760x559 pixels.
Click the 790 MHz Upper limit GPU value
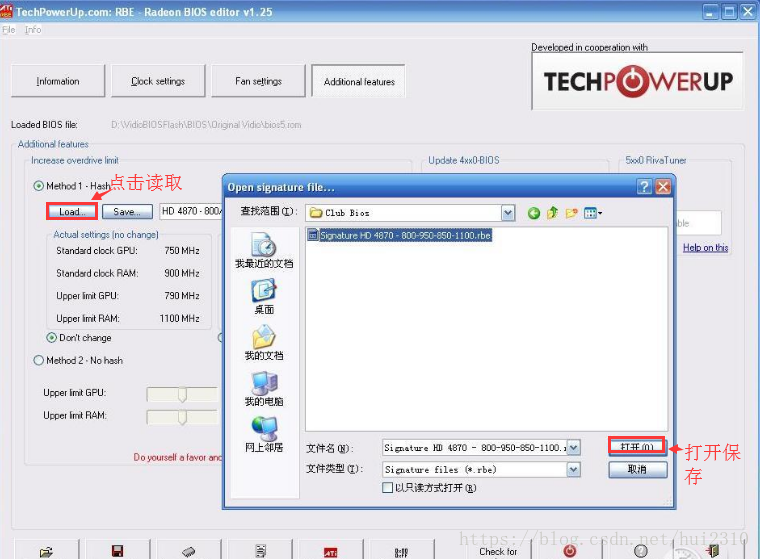(x=182, y=296)
